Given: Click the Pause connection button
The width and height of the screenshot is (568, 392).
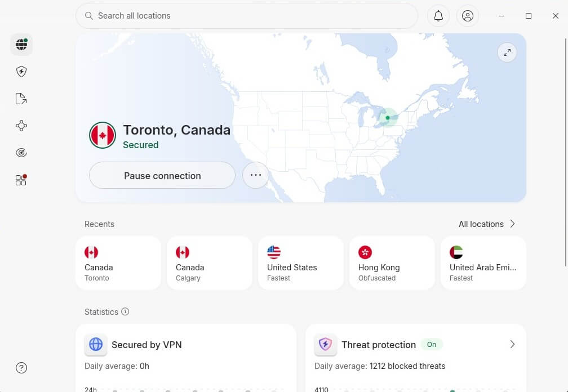Looking at the screenshot, I should coord(162,176).
